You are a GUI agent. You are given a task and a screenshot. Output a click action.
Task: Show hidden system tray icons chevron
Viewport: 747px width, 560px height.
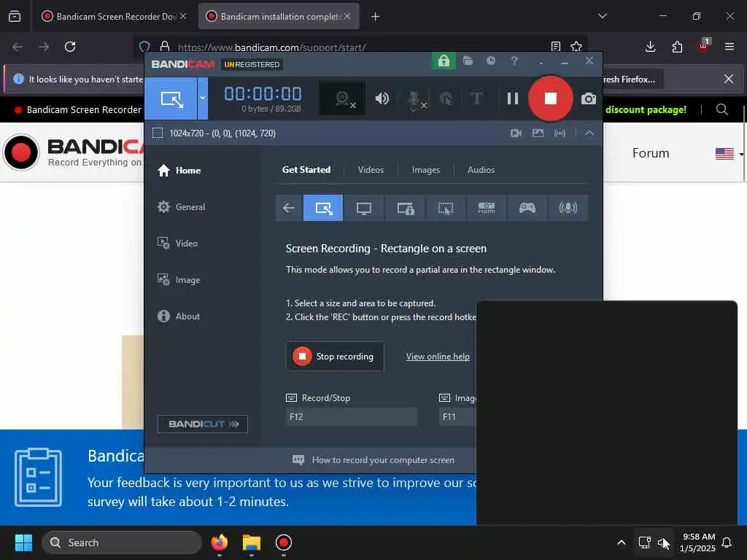pos(622,542)
